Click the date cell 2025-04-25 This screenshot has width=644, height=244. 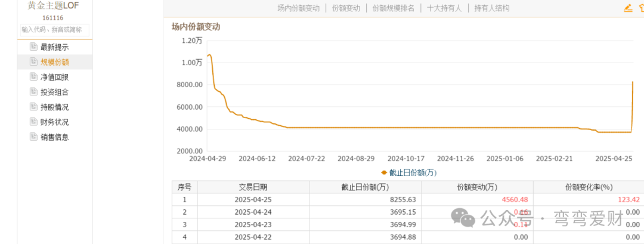(x=253, y=200)
